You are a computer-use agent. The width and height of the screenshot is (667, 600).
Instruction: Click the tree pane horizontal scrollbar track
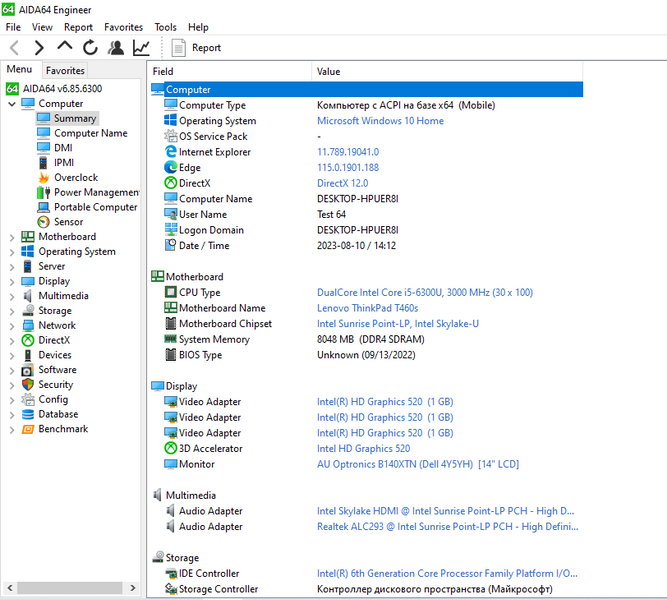click(x=69, y=588)
